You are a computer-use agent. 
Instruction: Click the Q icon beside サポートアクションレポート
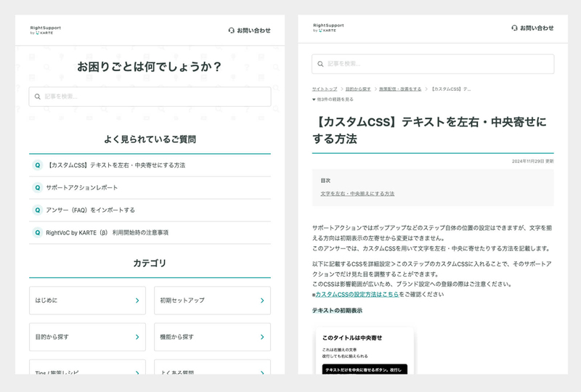tap(38, 188)
